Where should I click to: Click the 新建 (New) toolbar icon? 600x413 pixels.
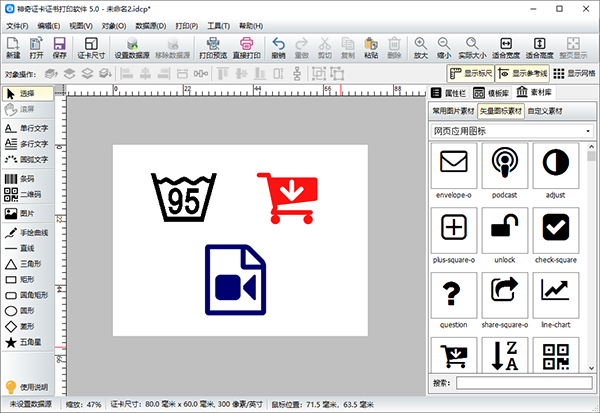(x=13, y=48)
